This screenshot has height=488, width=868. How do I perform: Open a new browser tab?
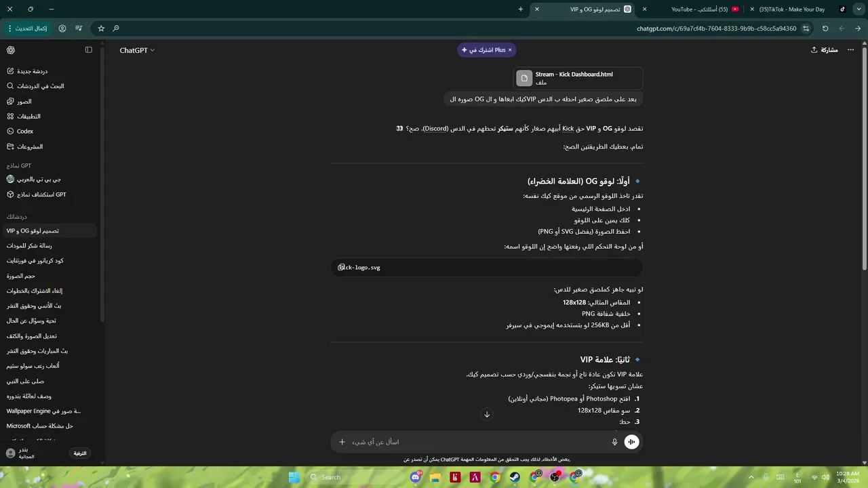[520, 9]
